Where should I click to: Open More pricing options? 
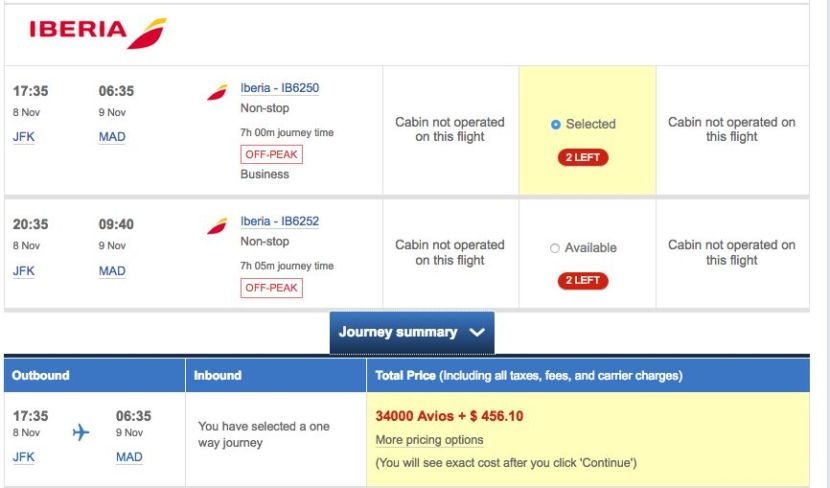click(429, 440)
